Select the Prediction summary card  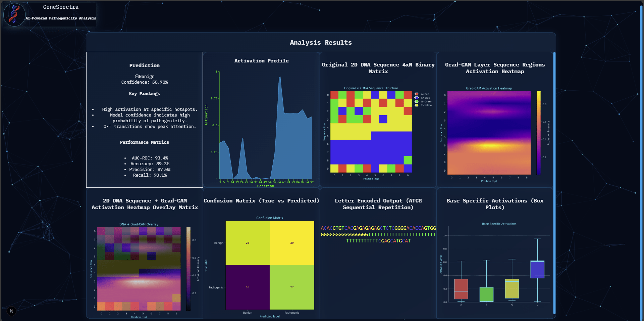tap(145, 120)
